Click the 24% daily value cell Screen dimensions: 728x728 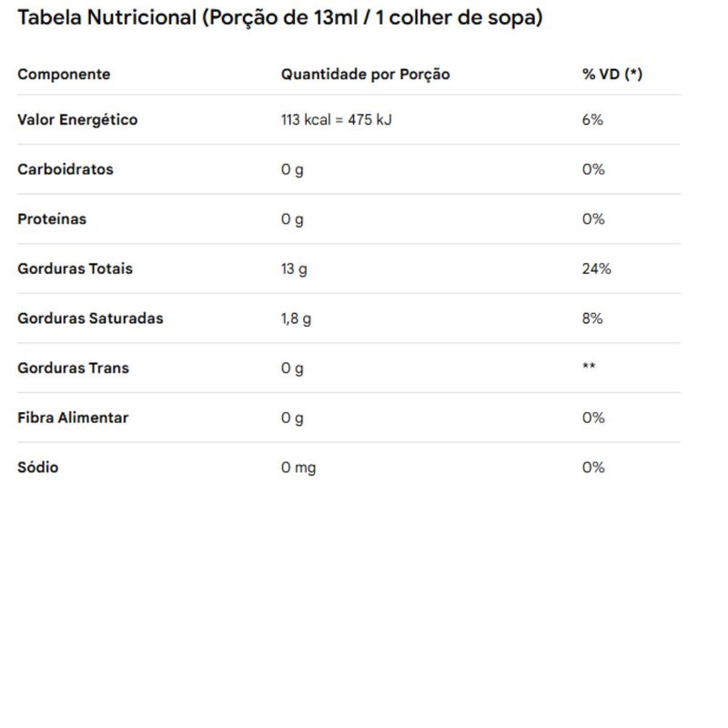coord(597,268)
